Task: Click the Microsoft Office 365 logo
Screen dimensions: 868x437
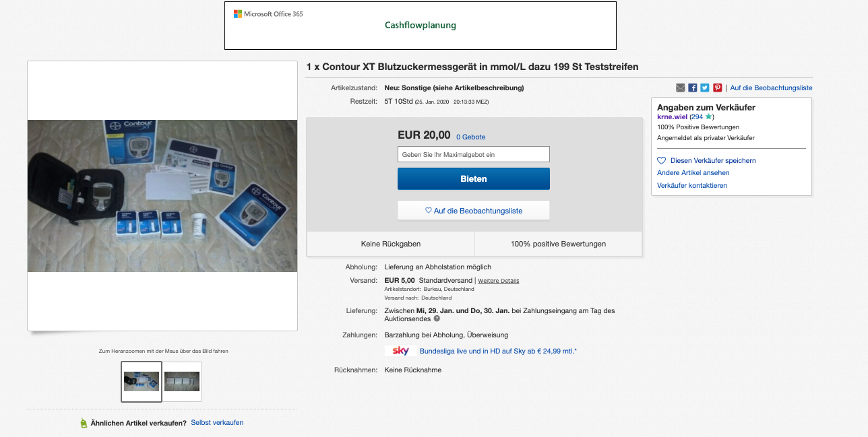Action: point(268,14)
